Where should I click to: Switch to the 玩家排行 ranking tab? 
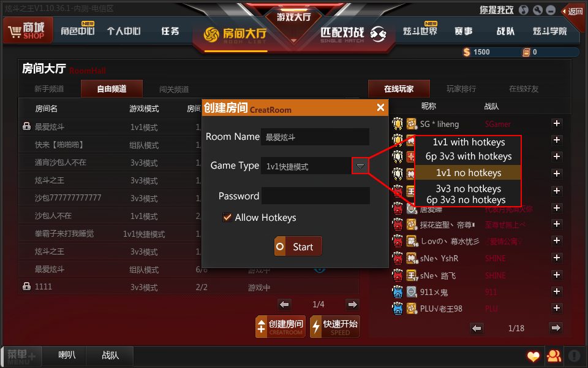[461, 89]
